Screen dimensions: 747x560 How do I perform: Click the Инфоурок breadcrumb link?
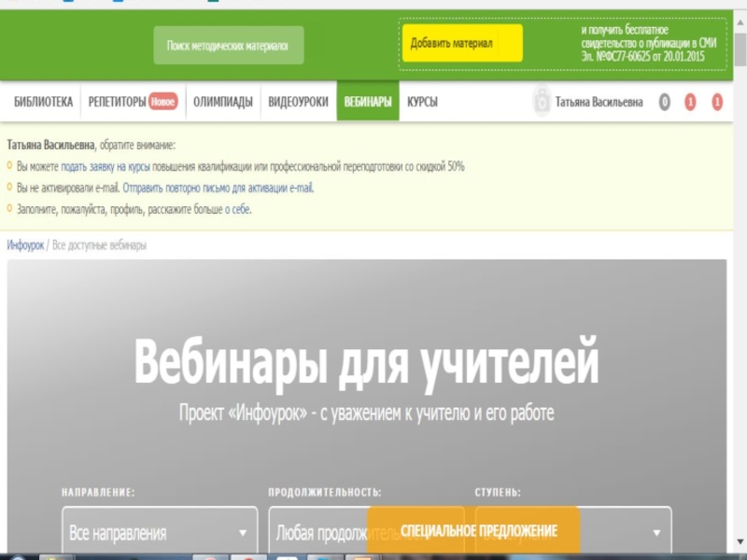click(25, 245)
